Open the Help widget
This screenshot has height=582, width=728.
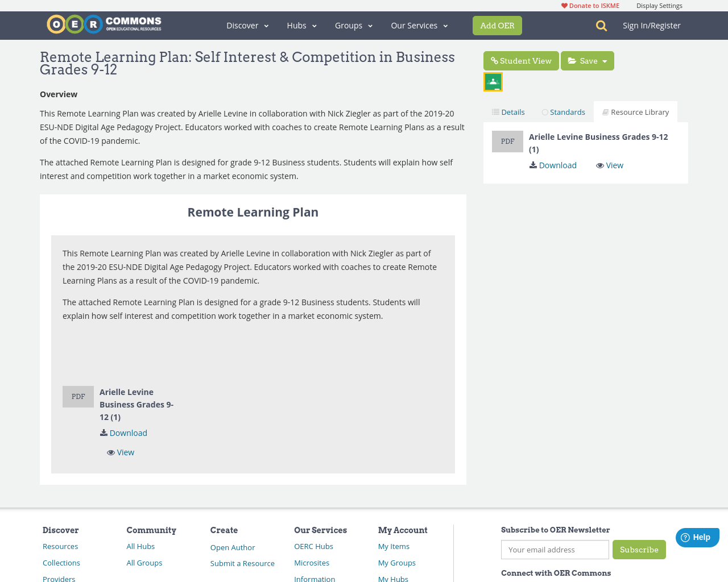pyautogui.click(x=696, y=536)
